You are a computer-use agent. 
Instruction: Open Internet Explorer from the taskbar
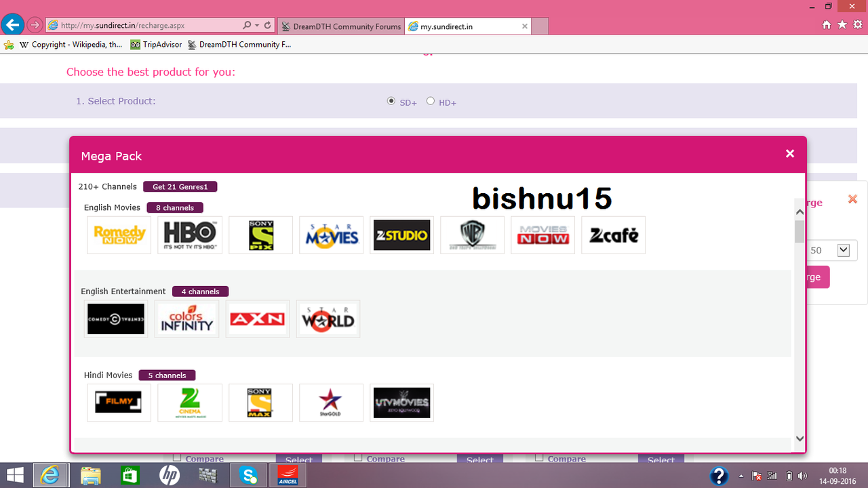tap(50, 475)
